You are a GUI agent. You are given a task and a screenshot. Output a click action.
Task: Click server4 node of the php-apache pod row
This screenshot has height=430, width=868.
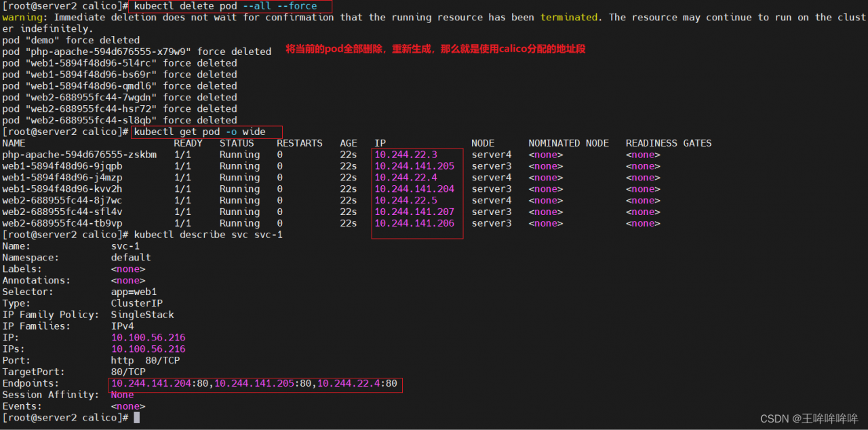[x=492, y=155]
